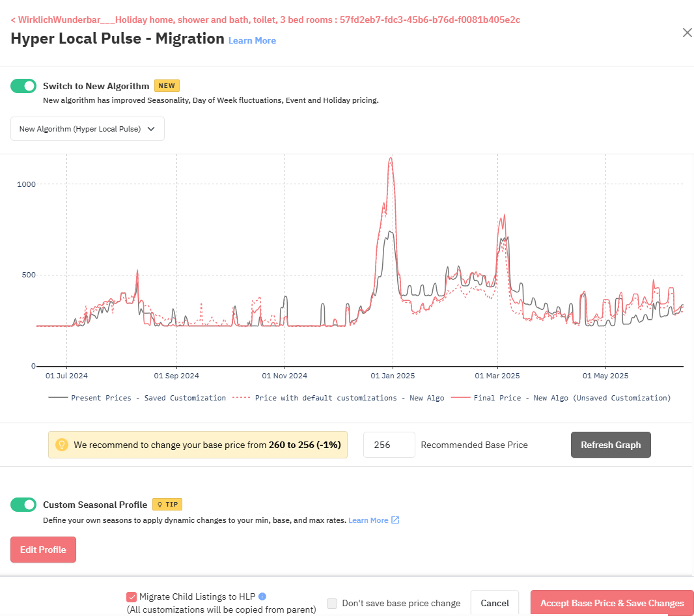Click the Edit Profile button
694x616 pixels.
43,549
